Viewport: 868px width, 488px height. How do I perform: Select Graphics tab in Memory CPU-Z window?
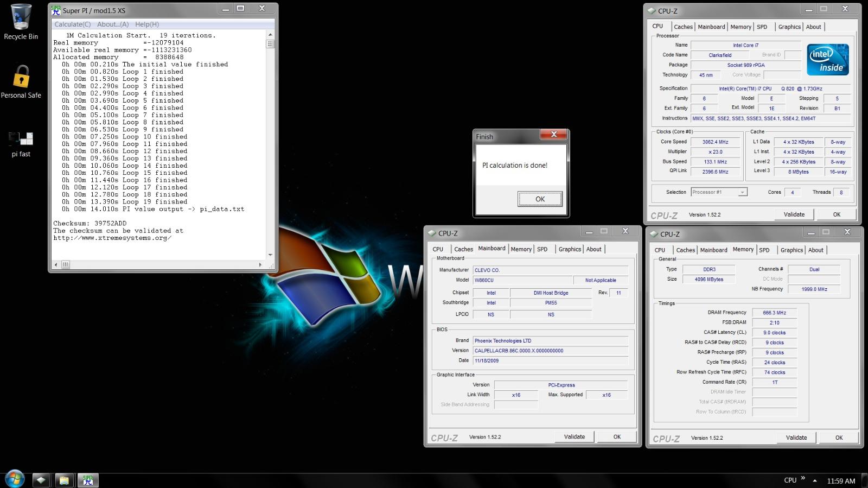(x=792, y=250)
